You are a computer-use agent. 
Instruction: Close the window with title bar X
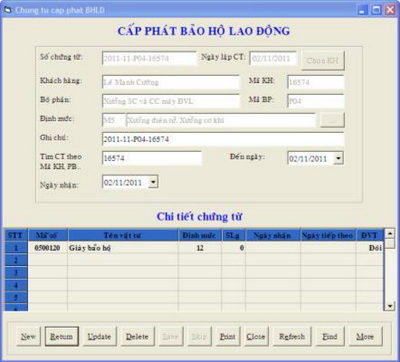pos(390,10)
